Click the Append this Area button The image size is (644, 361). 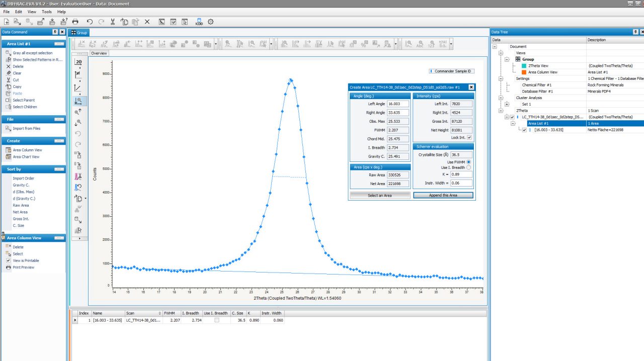click(443, 195)
